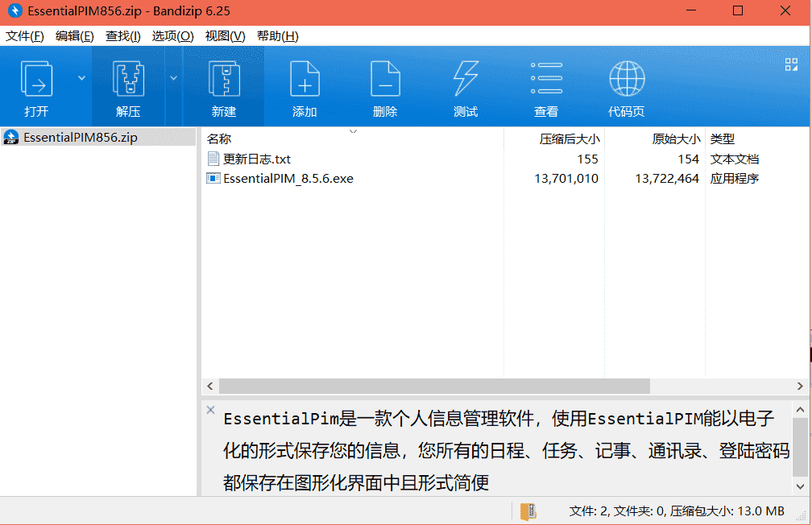812x525 pixels.
Task: Click the View (查看) toolbar icon
Action: click(546, 79)
